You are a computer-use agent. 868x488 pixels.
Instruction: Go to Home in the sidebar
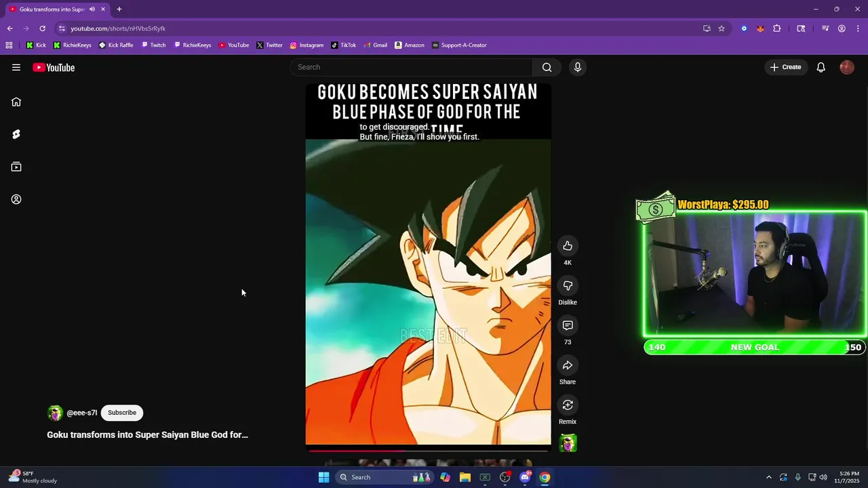pyautogui.click(x=16, y=102)
